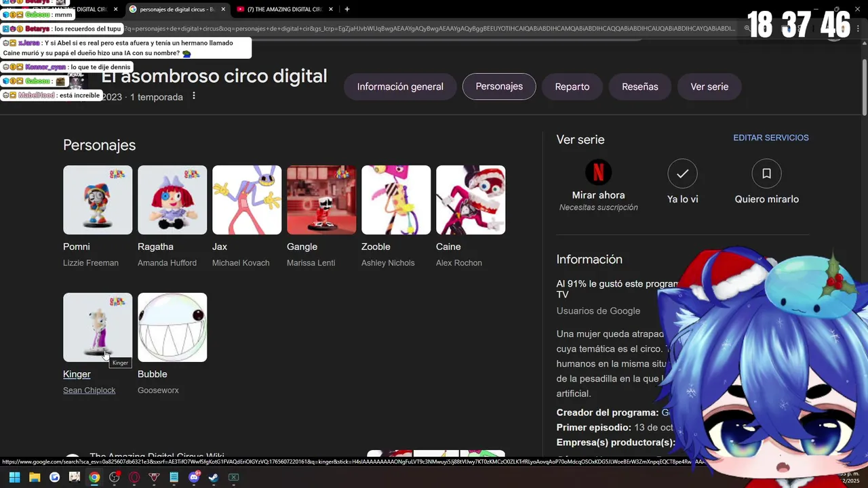Click the Kinger character image
Screen dimensions: 868x488
click(x=98, y=327)
